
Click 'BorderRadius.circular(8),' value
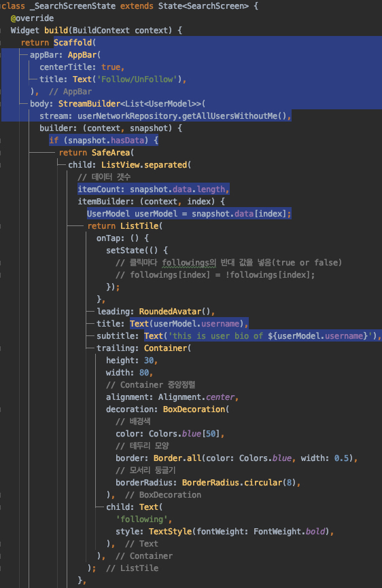click(x=241, y=482)
